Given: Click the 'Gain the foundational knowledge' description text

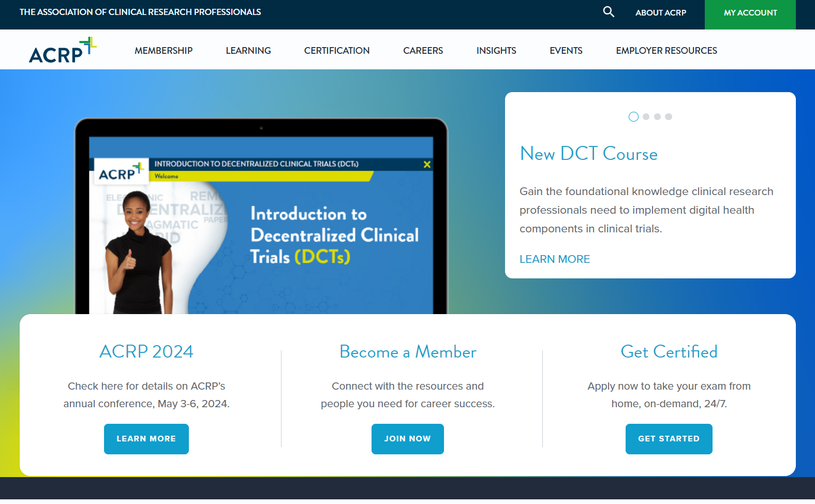Looking at the screenshot, I should 647,210.
